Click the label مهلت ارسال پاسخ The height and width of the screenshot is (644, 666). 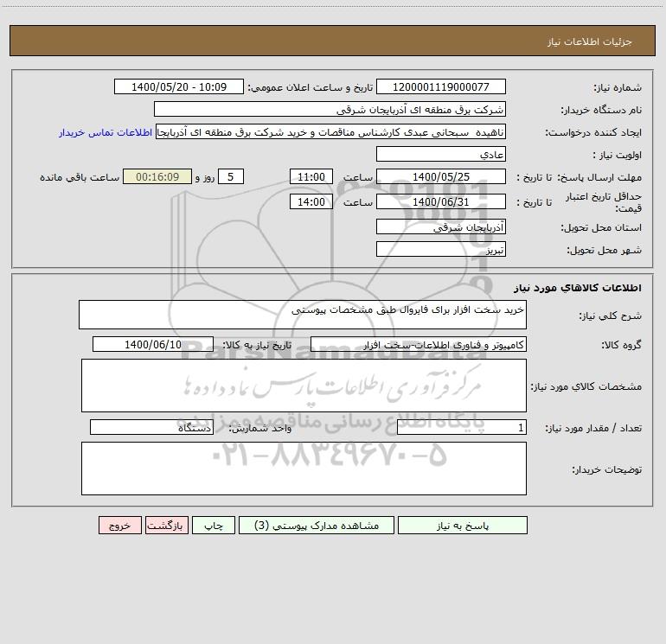click(599, 177)
